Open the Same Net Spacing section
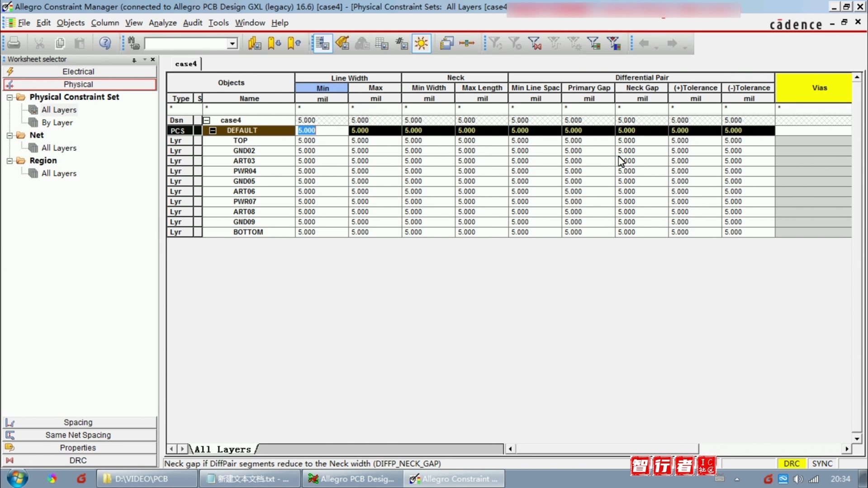 coord(79,435)
